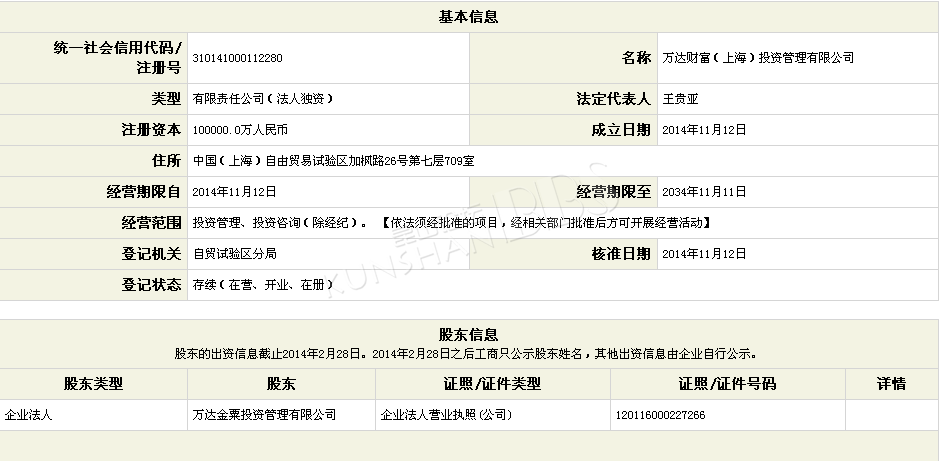Select legal representative 王贵亚
This screenshot has height=461, width=940.
(x=680, y=99)
